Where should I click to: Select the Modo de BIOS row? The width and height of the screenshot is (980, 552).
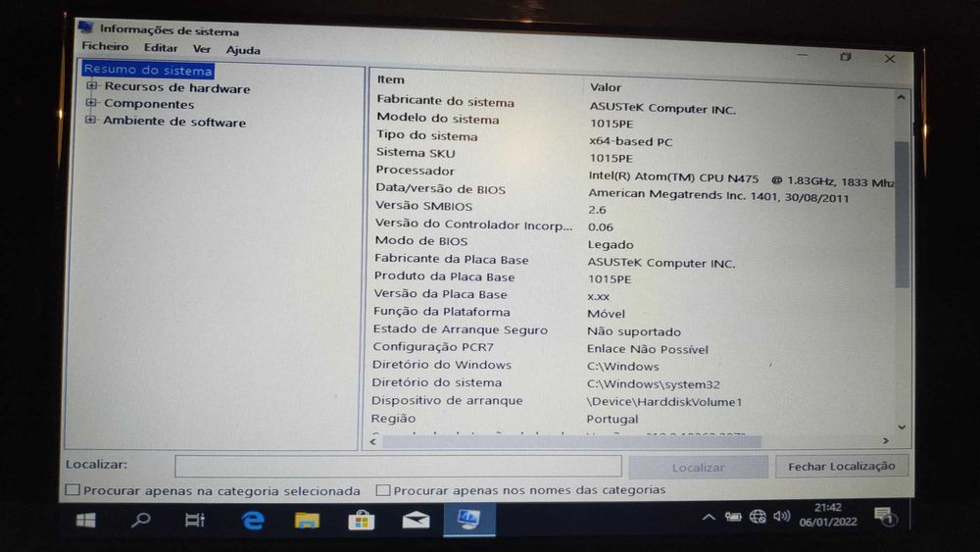click(x=633, y=242)
